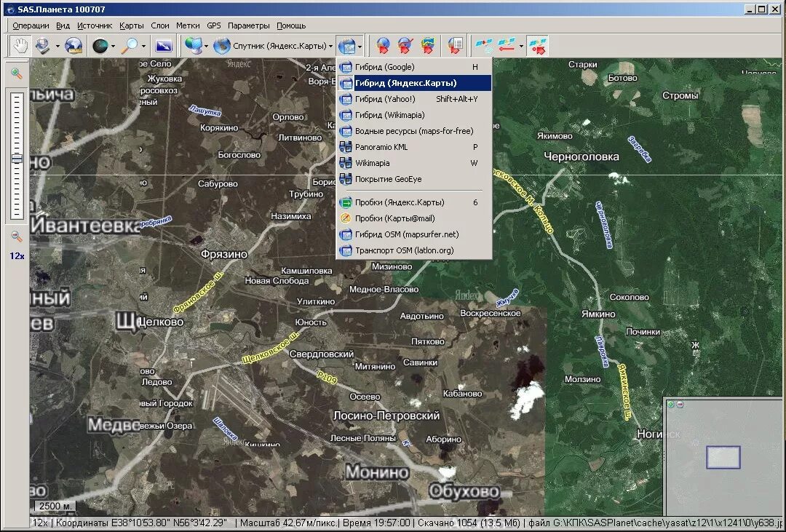
Task: Click the dark globe grid icon
Action: point(100,46)
